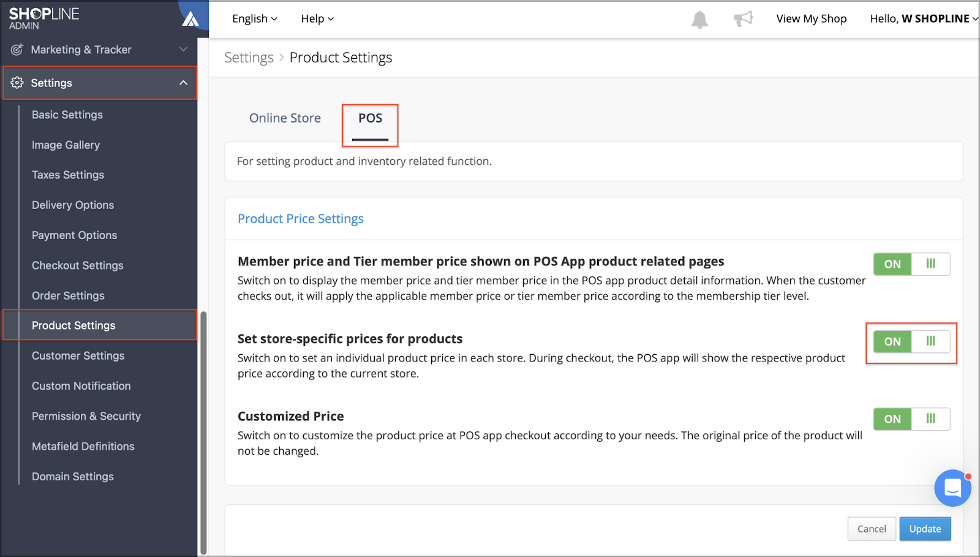Click the Update button
The width and height of the screenshot is (980, 557).
[x=925, y=529]
